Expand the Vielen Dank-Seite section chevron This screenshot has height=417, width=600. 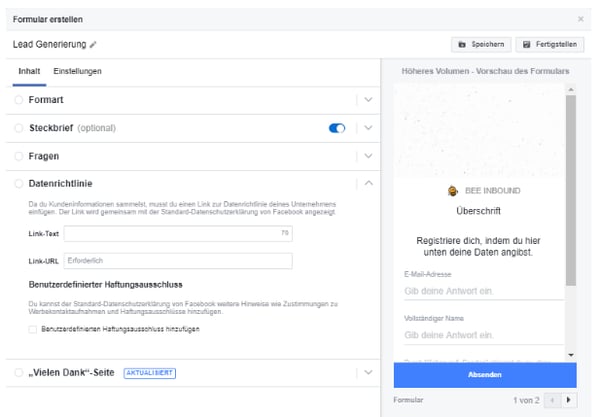(x=368, y=372)
